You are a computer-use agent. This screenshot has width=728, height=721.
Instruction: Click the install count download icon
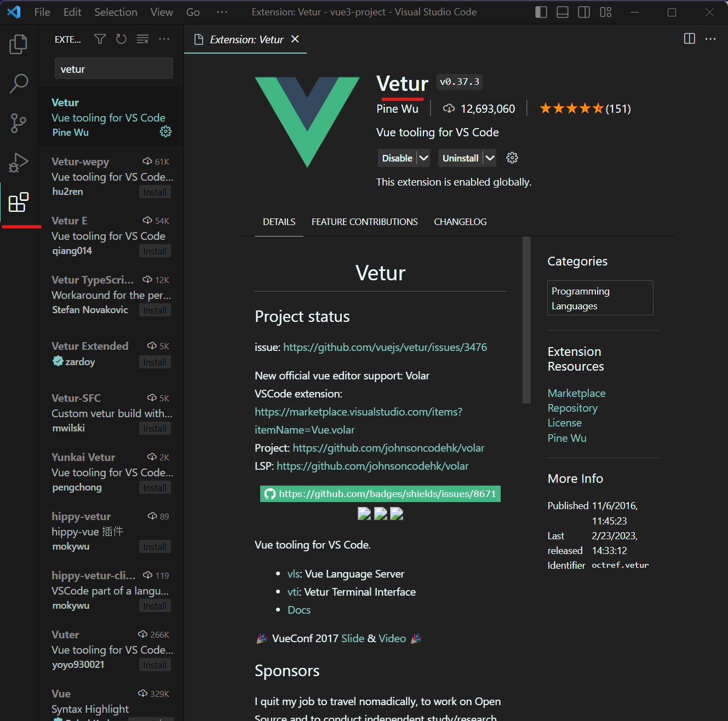coord(449,108)
